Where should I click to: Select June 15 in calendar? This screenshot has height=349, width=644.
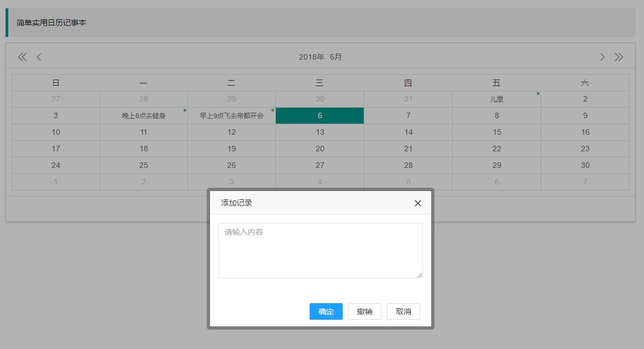tap(496, 132)
